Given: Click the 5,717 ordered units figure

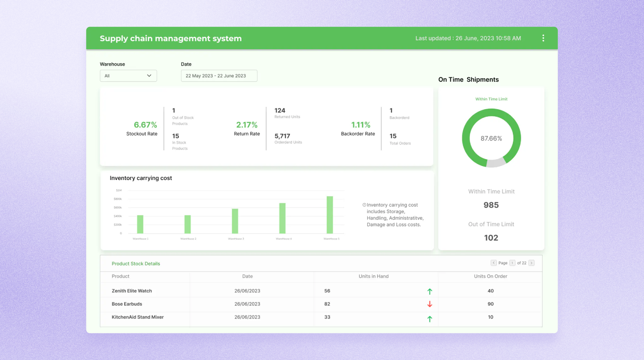Looking at the screenshot, I should point(282,136).
